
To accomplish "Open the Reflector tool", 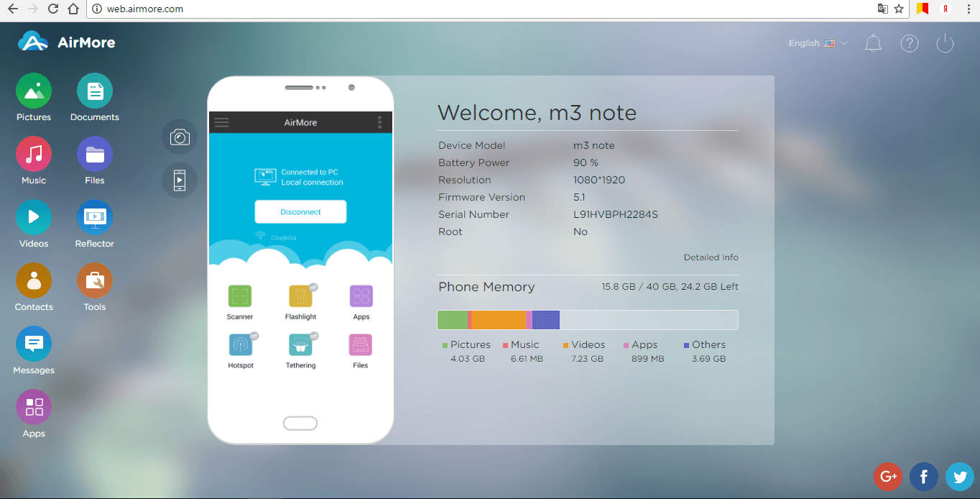I will click(95, 218).
